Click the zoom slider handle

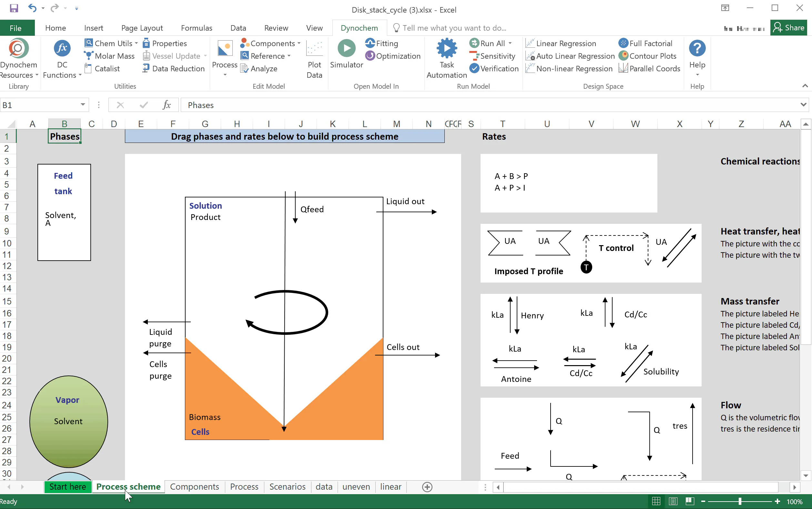pos(740,501)
